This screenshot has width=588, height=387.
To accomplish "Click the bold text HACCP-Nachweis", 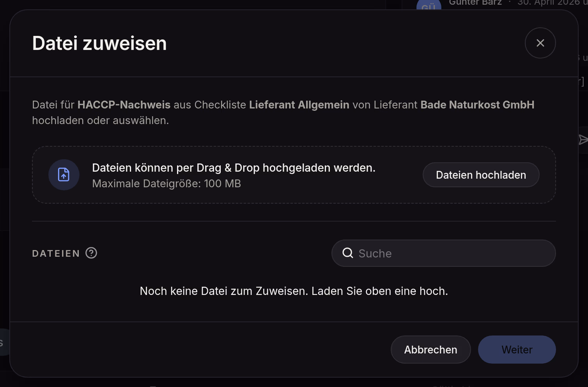I will [x=124, y=105].
